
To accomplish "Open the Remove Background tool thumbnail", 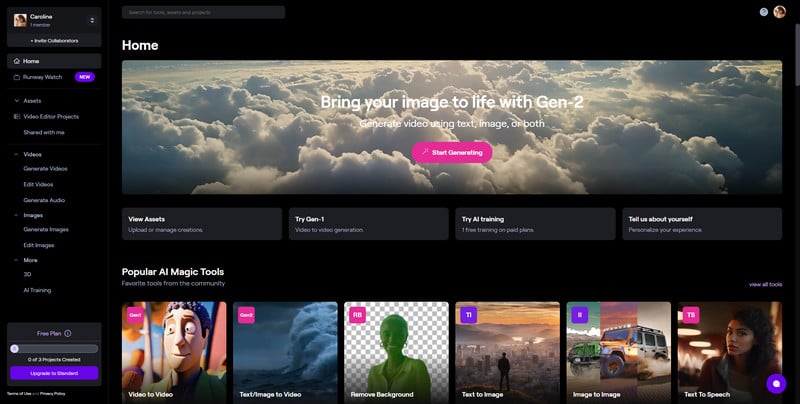I will click(396, 353).
